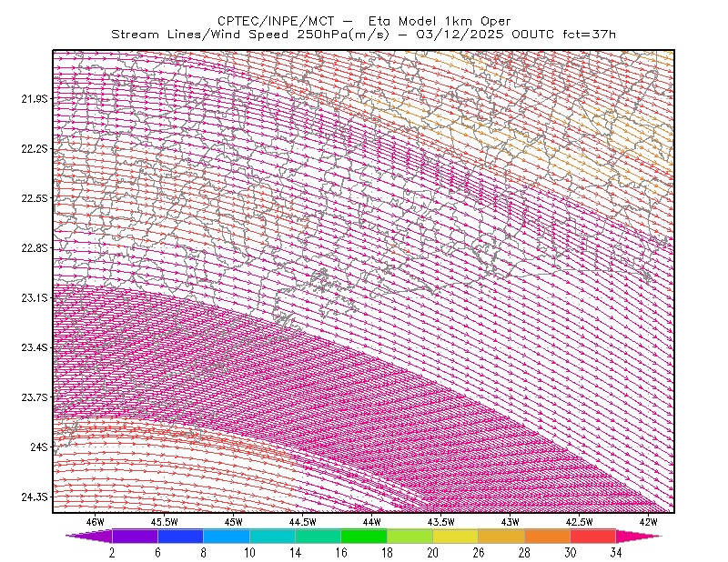The height and width of the screenshot is (562, 728).
Task: Click the purple color swatch labeled 2-6
Action: click(135, 536)
